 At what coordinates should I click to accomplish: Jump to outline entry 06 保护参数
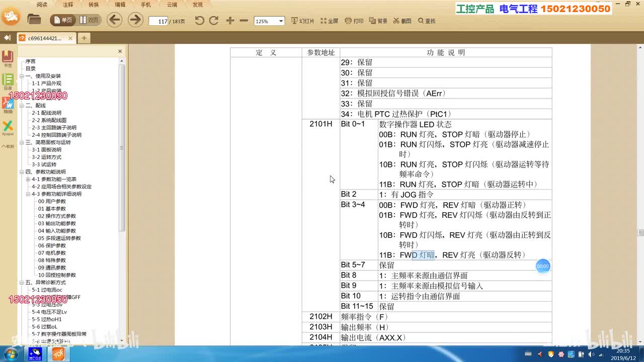click(x=52, y=245)
